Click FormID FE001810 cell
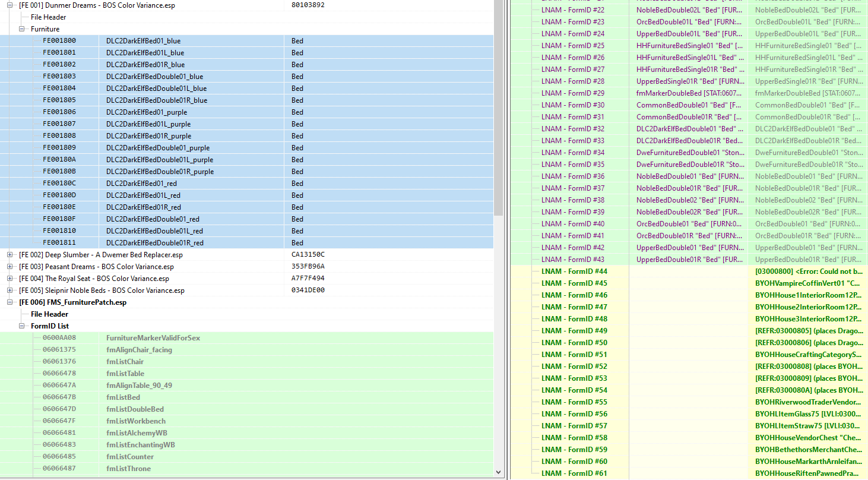Viewport: 868px width, 480px height. click(x=59, y=231)
